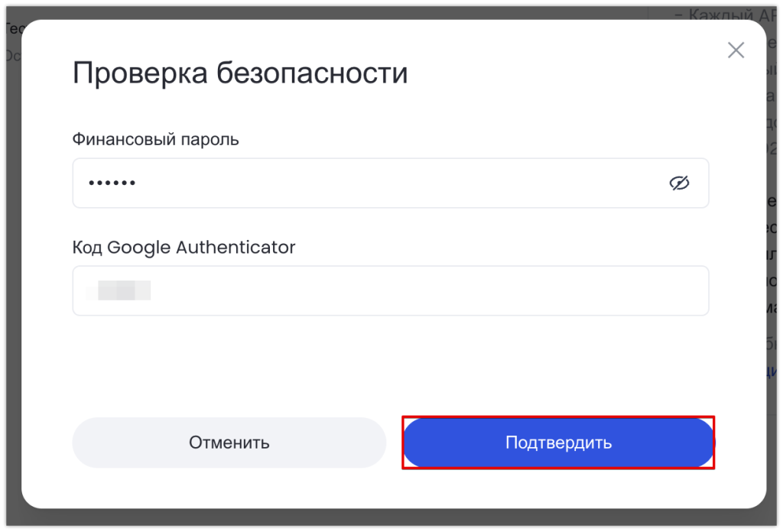The height and width of the screenshot is (532, 783).
Task: Click the Проверка безопасности heading
Action: [240, 73]
